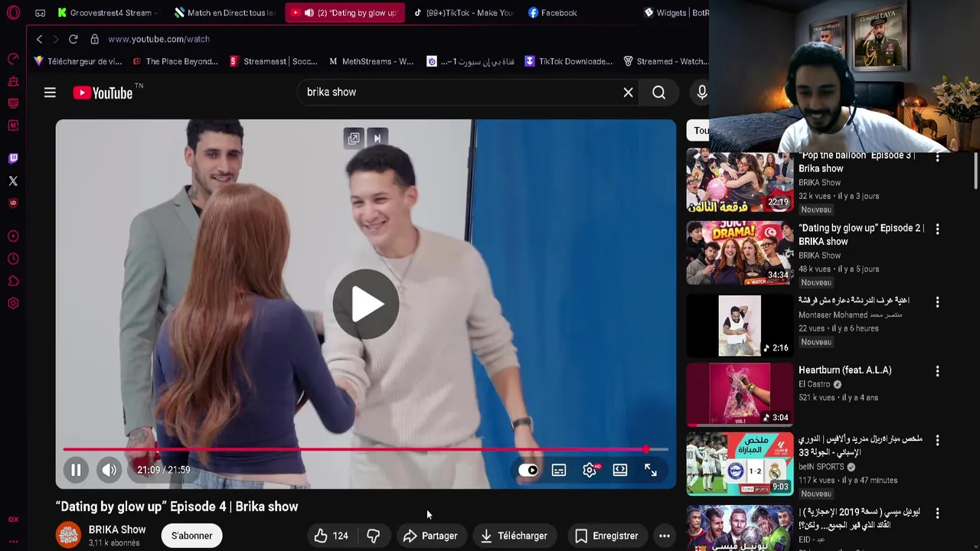980x551 pixels.
Task: Click the Partager share button
Action: tap(430, 536)
